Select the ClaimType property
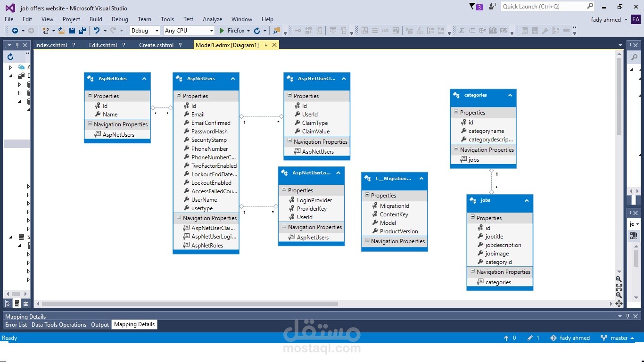The height and width of the screenshot is (362, 644). pyautogui.click(x=315, y=123)
